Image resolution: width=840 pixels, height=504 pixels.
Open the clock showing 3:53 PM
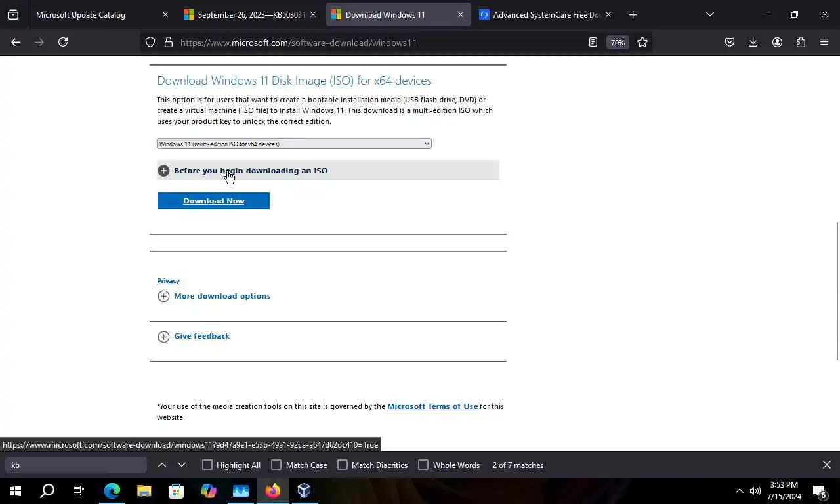tap(784, 491)
